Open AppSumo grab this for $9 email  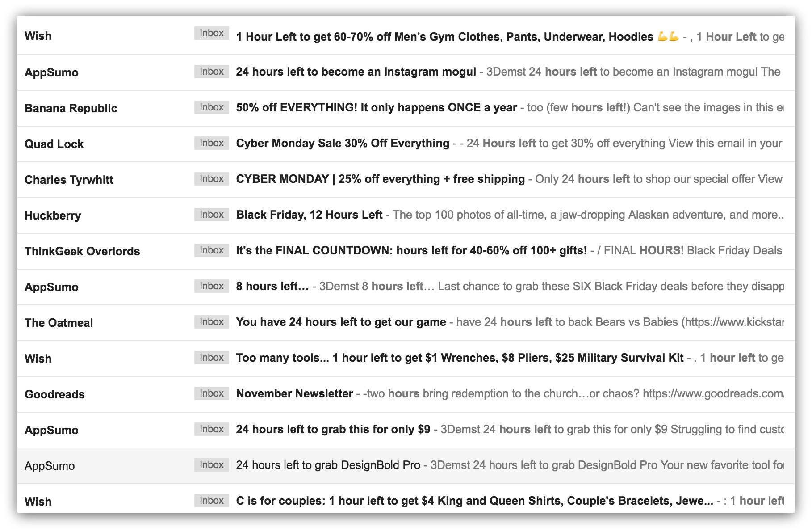(x=406, y=430)
